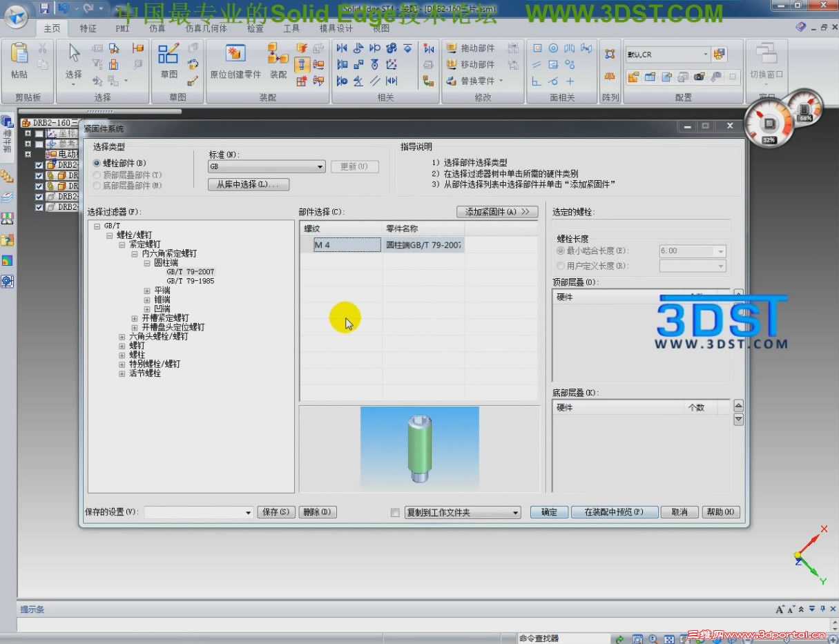Screen dimensions: 839x644
Task: Click the 取消 button
Action: tap(679, 512)
